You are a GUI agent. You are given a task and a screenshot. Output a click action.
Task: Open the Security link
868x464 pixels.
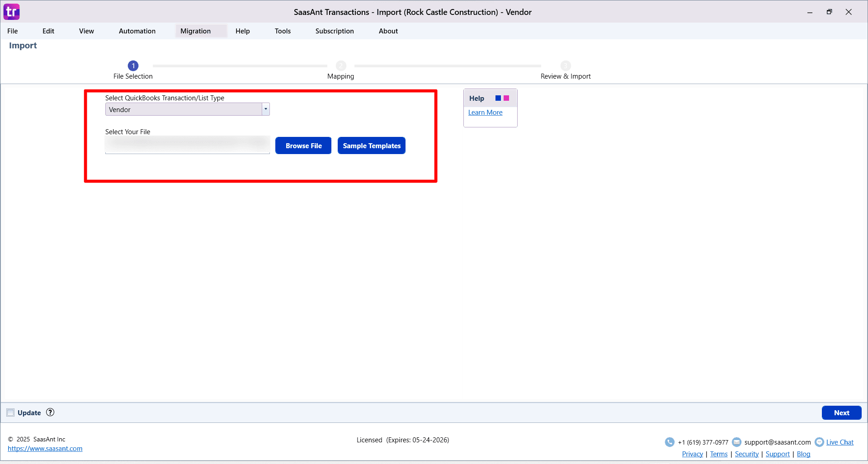point(747,454)
